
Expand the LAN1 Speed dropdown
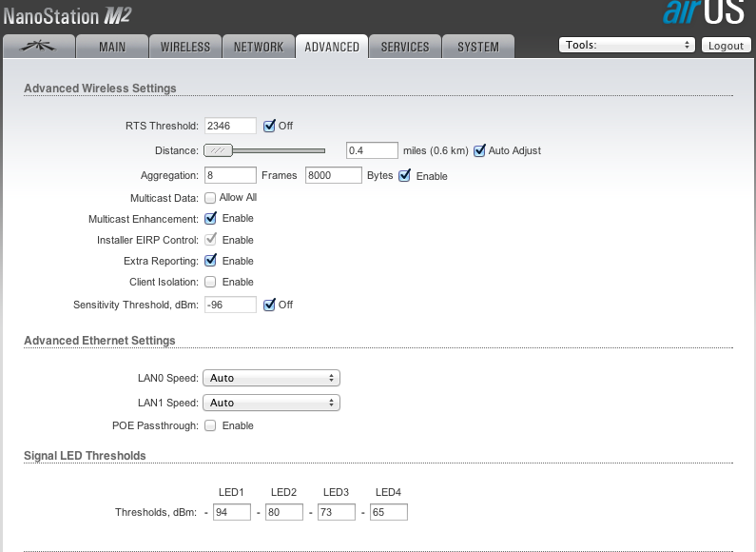(x=272, y=403)
